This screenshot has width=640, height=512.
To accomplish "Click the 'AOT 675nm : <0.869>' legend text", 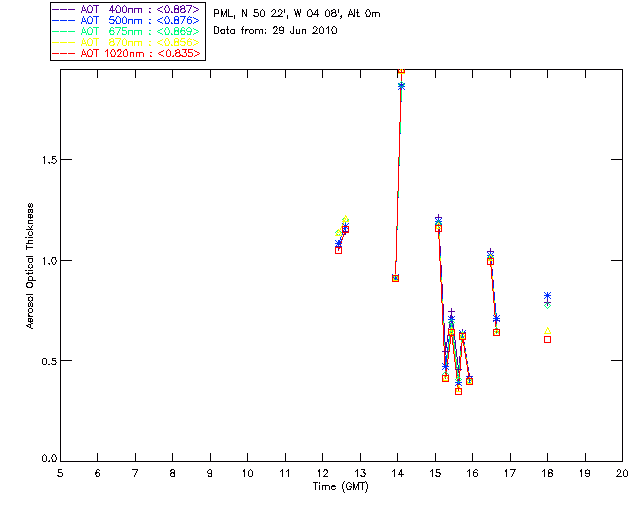I will pyautogui.click(x=140, y=31).
